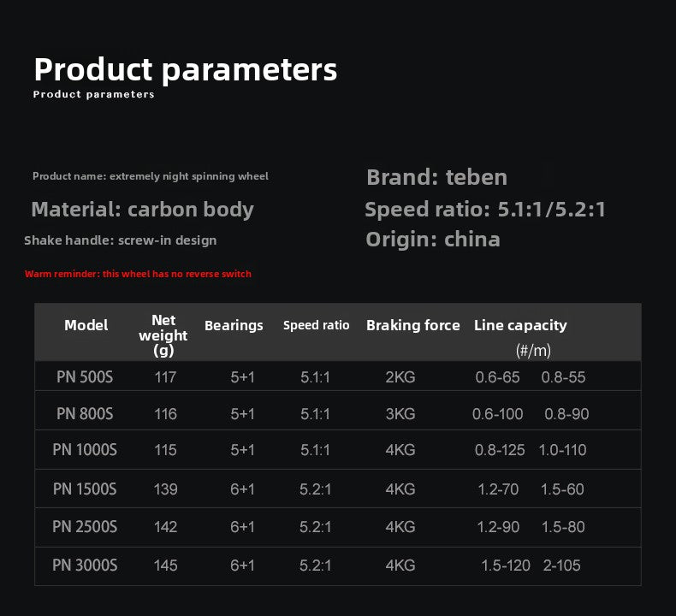Click Material: carbon body text
The width and height of the screenshot is (676, 616).
(x=143, y=210)
